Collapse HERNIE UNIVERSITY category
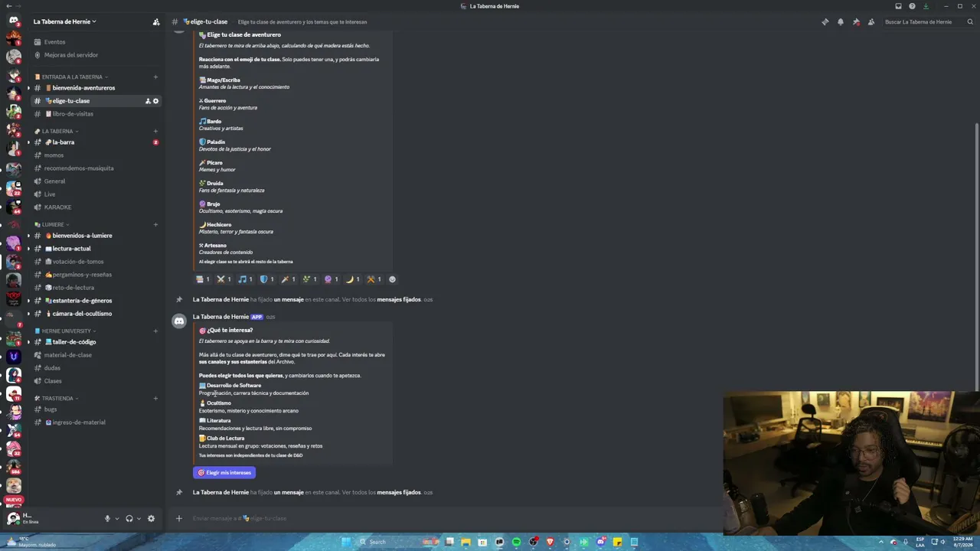The image size is (980, 551). coord(66,331)
